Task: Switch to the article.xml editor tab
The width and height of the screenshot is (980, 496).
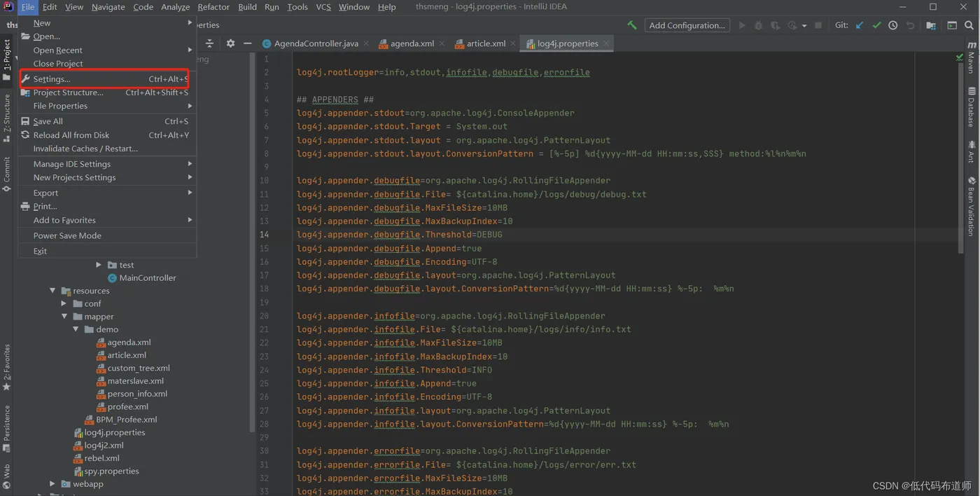Action: (x=485, y=43)
